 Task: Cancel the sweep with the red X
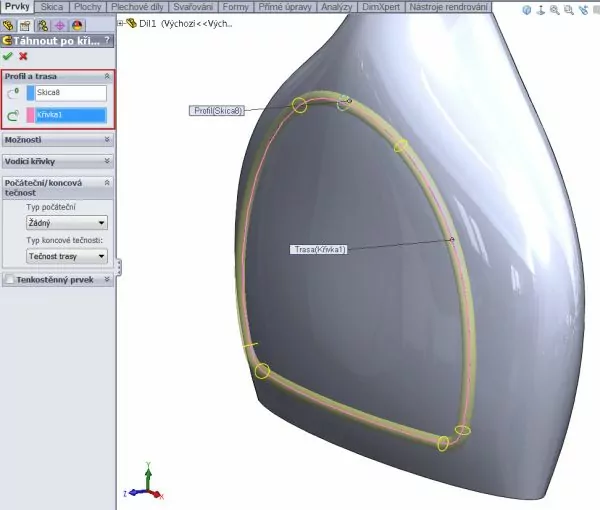[x=23, y=56]
